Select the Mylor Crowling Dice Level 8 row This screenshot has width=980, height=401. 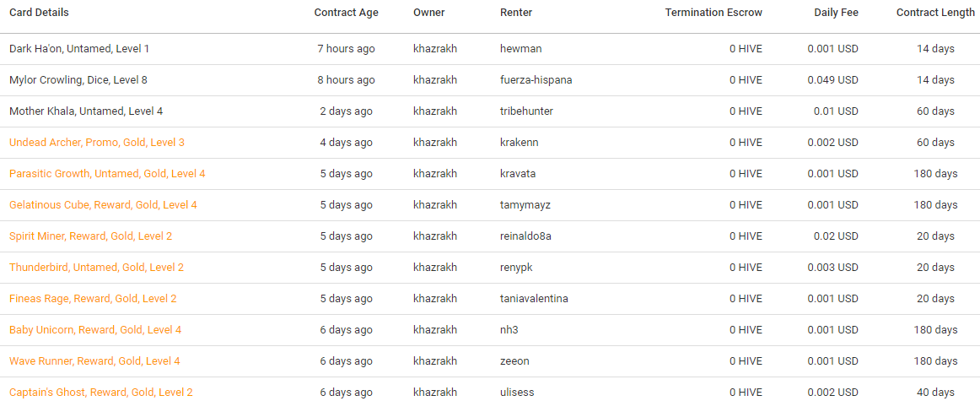point(490,80)
